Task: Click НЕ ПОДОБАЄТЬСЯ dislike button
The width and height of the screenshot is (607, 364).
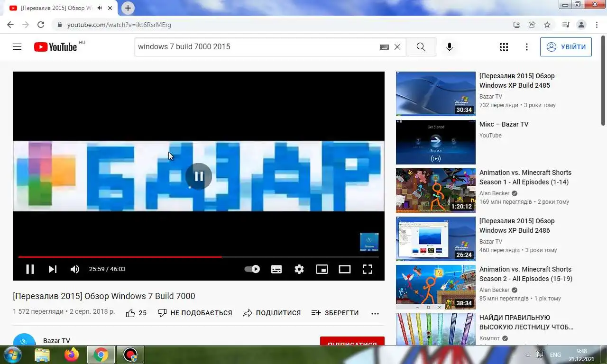Action: click(x=195, y=313)
